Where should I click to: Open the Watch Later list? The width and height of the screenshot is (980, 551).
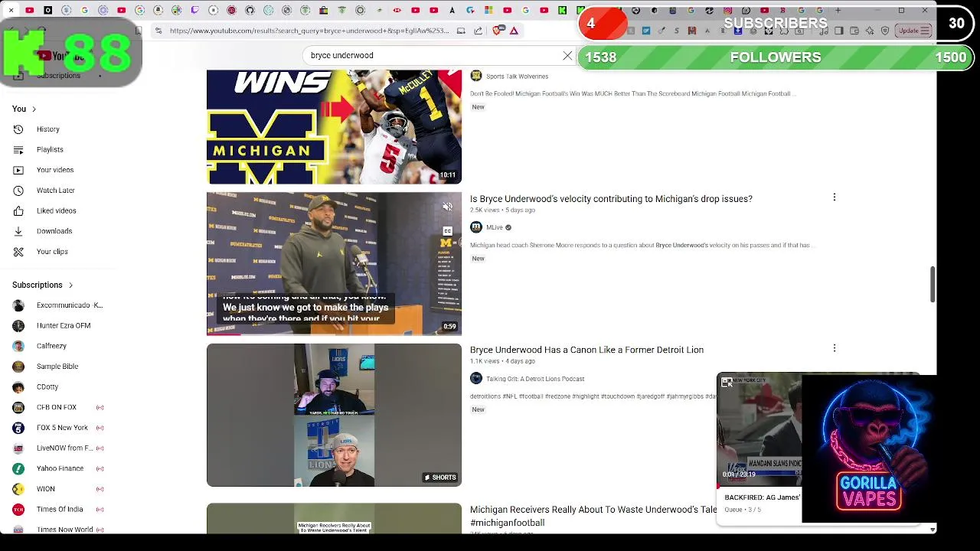pos(56,190)
